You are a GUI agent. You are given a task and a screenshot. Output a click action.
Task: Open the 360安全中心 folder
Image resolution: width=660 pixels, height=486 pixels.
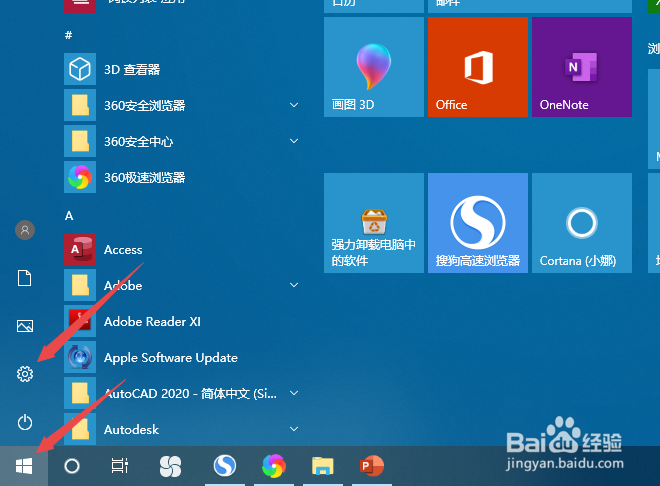tap(183, 141)
